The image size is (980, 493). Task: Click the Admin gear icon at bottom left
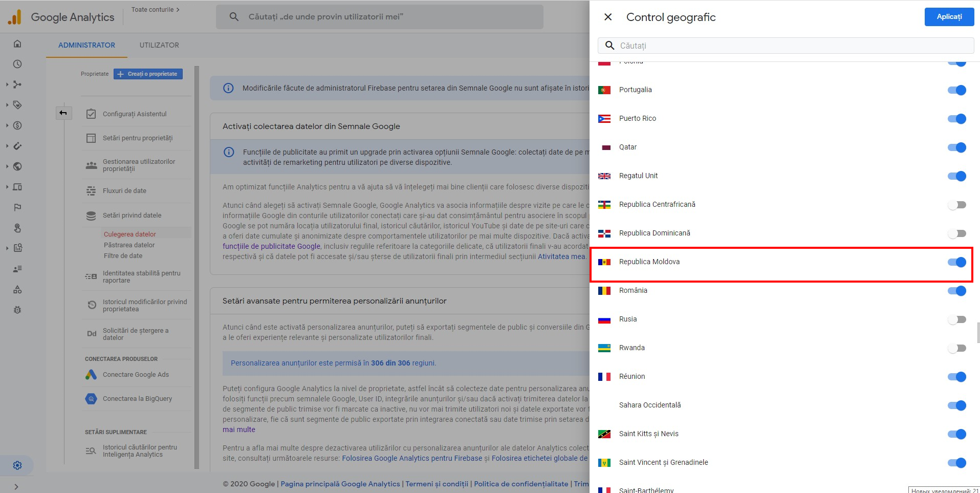17,465
